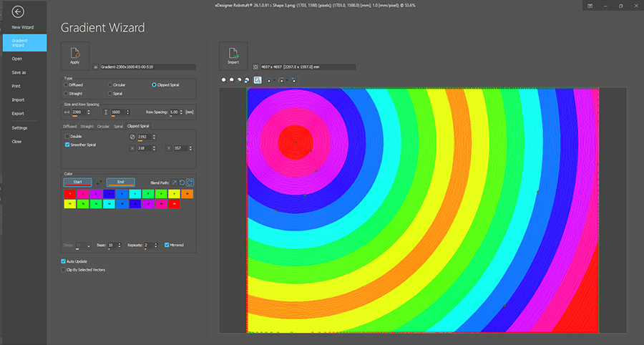Click the Import document icon button
Image resolution: width=644 pixels, height=345 pixels.
[x=233, y=56]
